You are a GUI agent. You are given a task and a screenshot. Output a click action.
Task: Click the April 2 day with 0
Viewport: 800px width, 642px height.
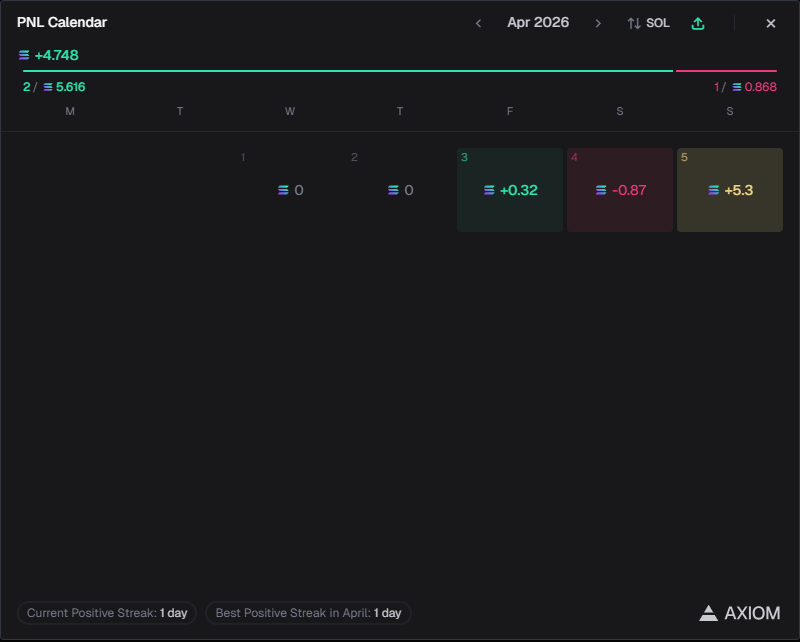400,190
